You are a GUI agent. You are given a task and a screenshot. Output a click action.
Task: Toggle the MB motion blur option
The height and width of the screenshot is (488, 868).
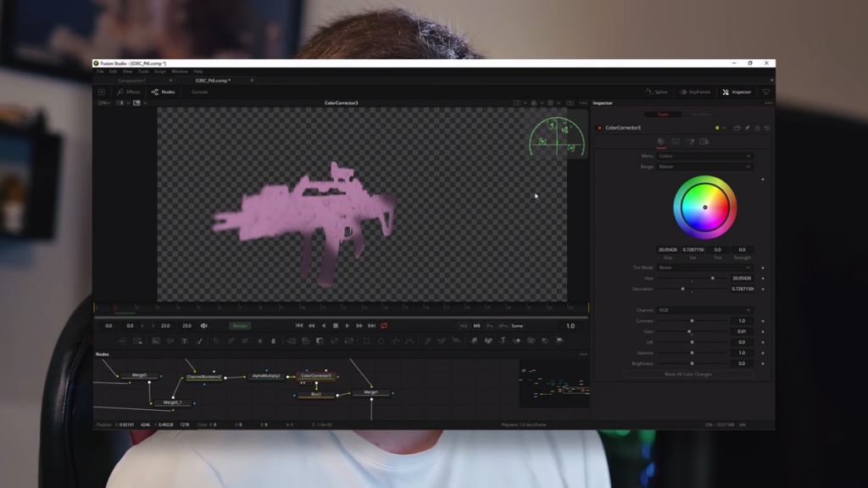(476, 326)
